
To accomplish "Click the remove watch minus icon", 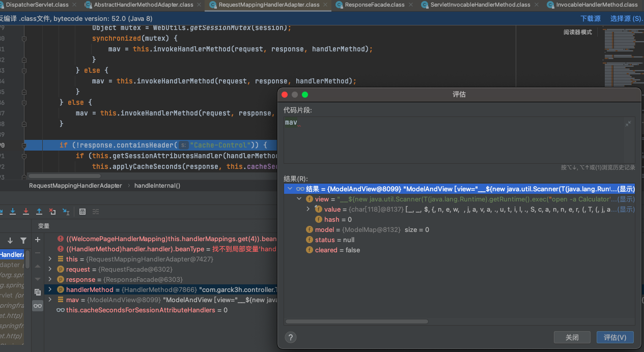I will click(x=38, y=253).
